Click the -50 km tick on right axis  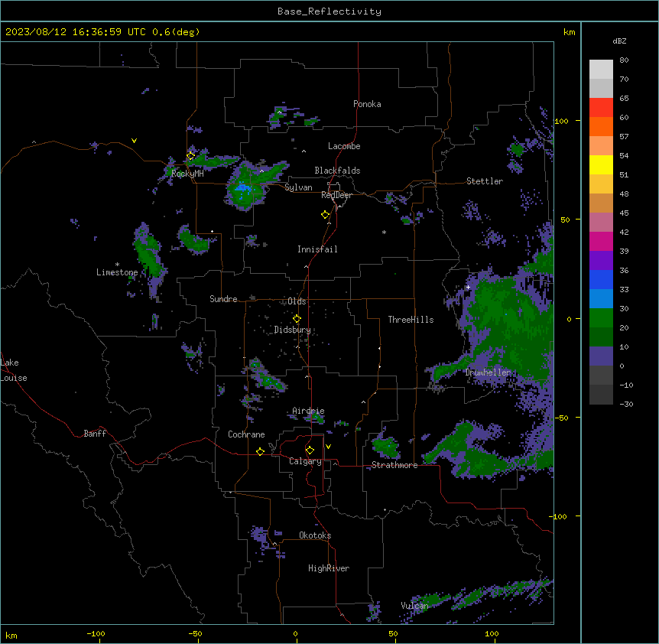point(561,418)
